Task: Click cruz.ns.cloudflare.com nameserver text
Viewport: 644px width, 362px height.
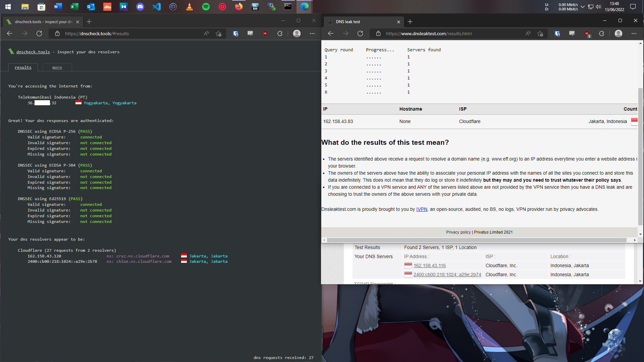Action: tap(143, 256)
